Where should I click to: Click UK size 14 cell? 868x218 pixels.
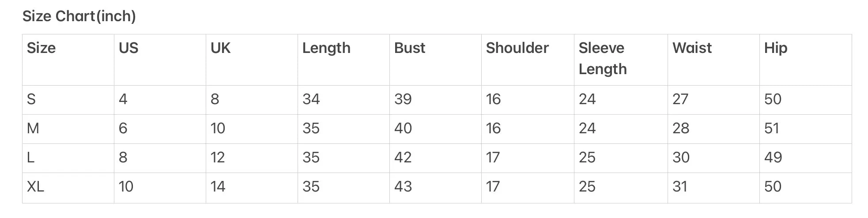218,187
